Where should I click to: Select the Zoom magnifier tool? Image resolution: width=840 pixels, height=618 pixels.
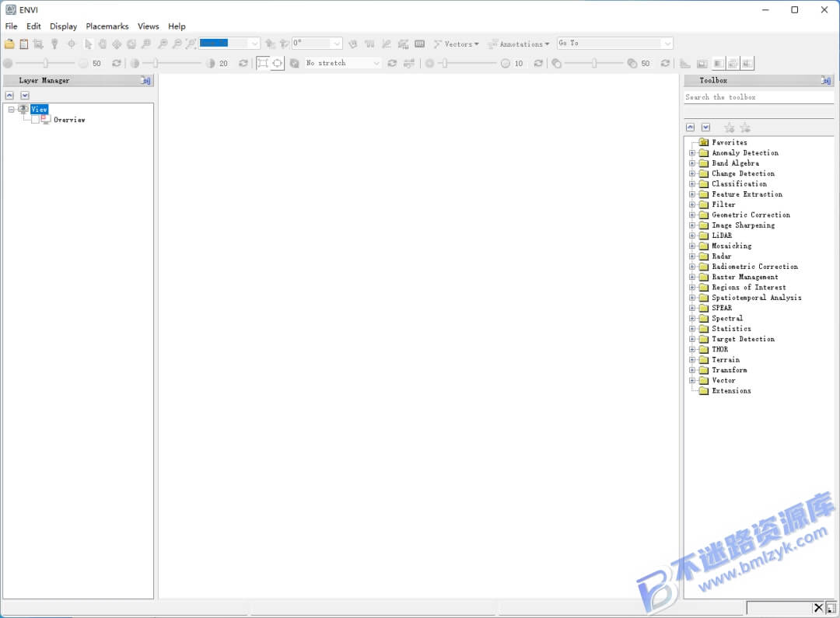pyautogui.click(x=146, y=44)
